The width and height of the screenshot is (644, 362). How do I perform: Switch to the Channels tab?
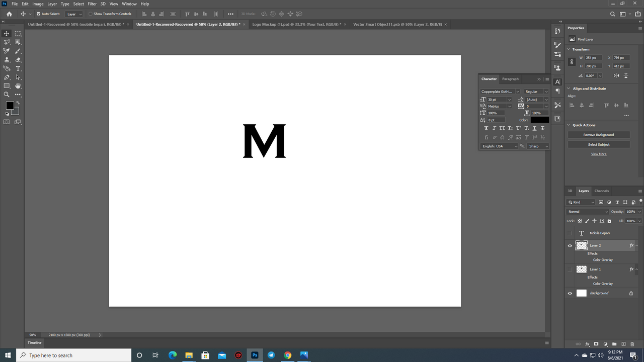602,191
